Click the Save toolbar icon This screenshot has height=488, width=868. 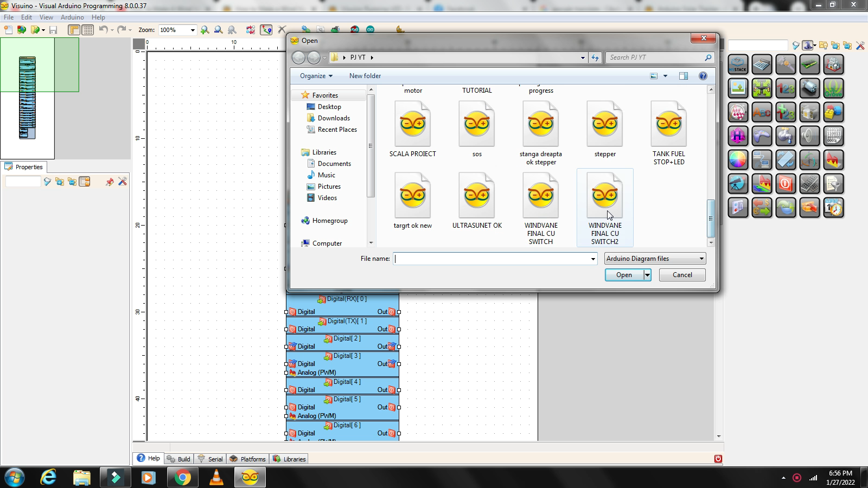coord(53,30)
